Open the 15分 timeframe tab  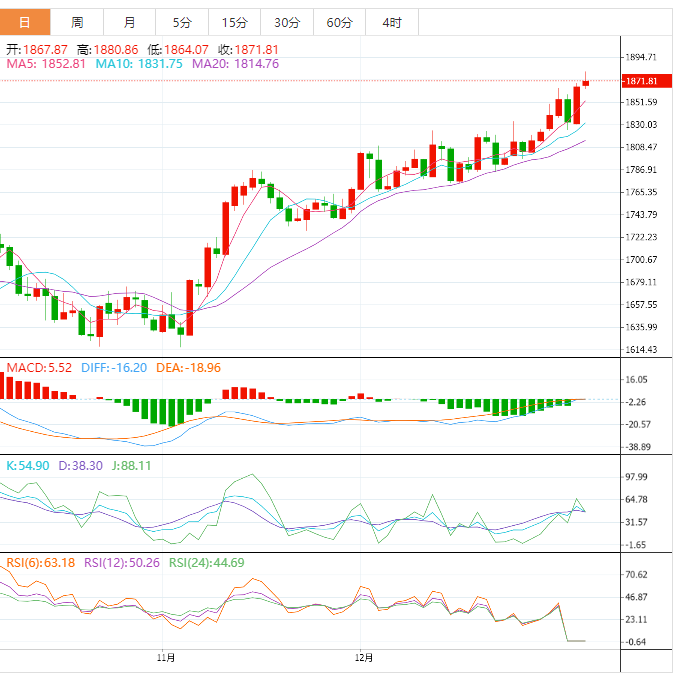pyautogui.click(x=235, y=22)
